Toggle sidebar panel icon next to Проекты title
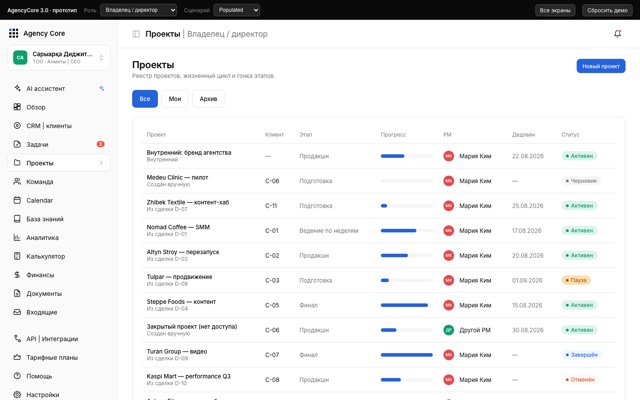The width and height of the screenshot is (640, 400). click(x=136, y=34)
